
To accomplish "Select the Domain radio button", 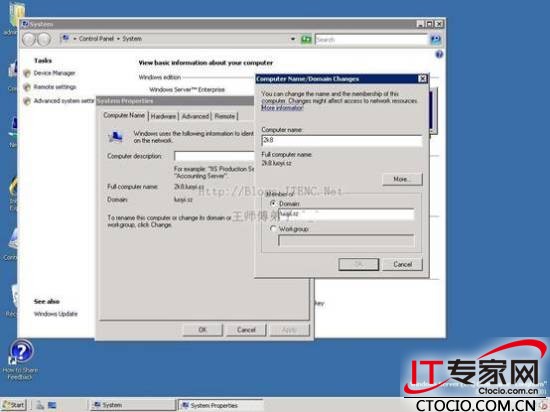I will [x=273, y=203].
